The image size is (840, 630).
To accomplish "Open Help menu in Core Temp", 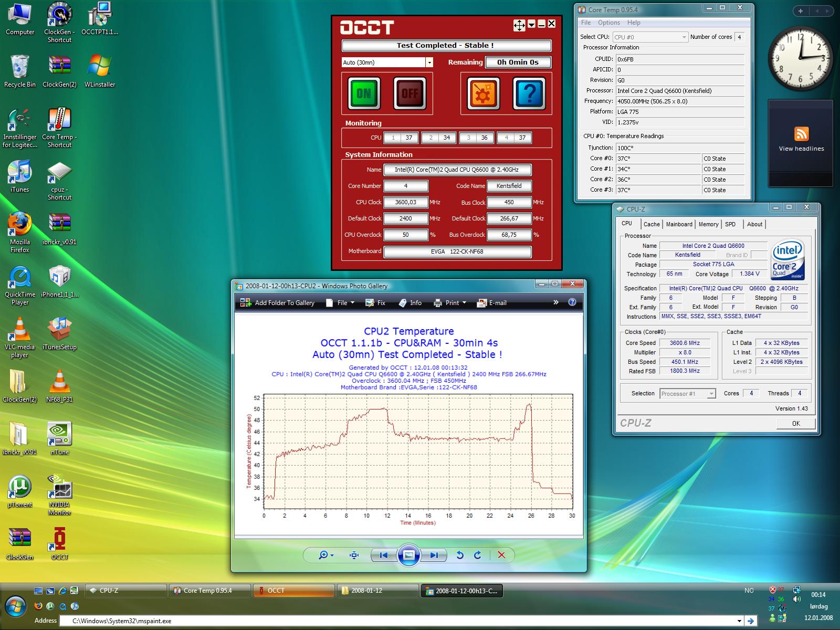I will (x=634, y=23).
